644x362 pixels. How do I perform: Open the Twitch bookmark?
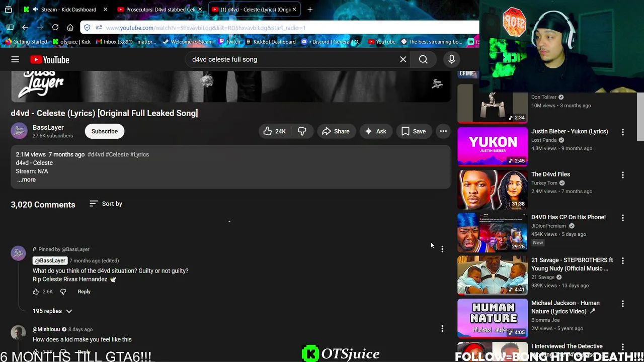(229, 42)
